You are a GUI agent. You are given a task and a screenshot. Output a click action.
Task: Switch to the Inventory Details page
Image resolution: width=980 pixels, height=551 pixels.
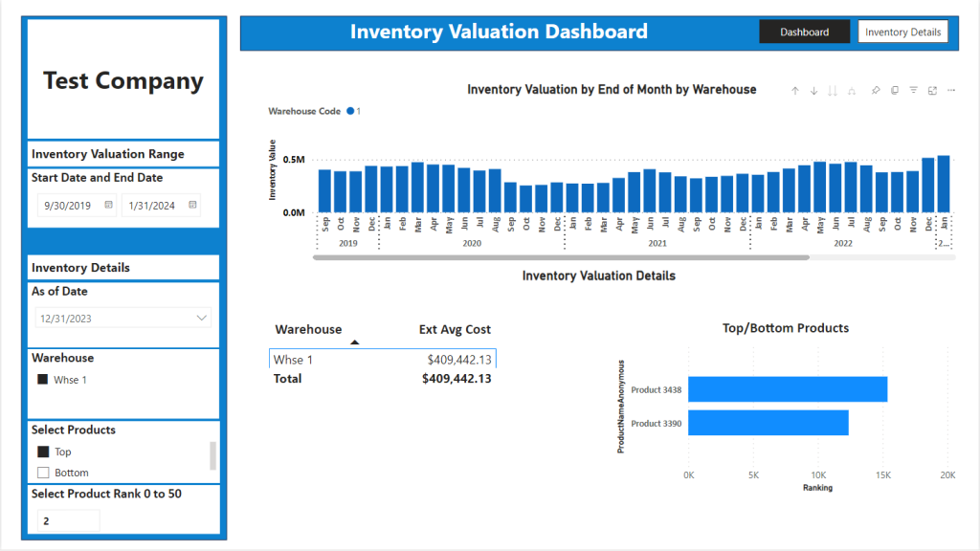click(x=902, y=32)
